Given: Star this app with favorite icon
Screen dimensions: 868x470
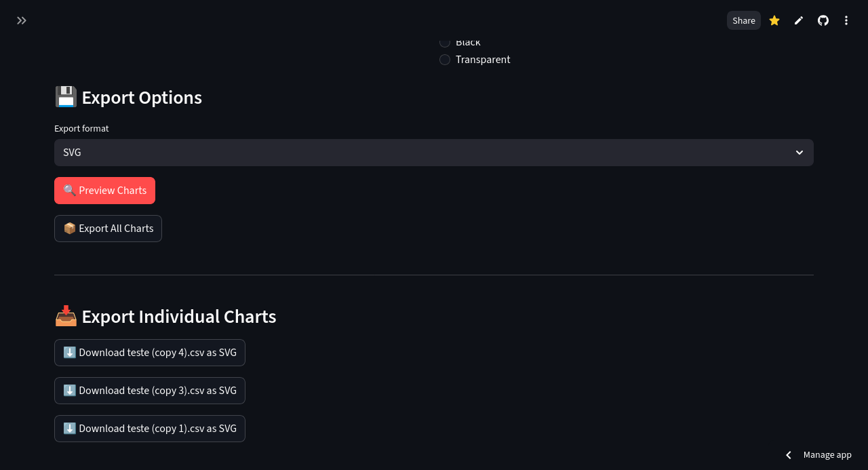Looking at the screenshot, I should pos(774,20).
